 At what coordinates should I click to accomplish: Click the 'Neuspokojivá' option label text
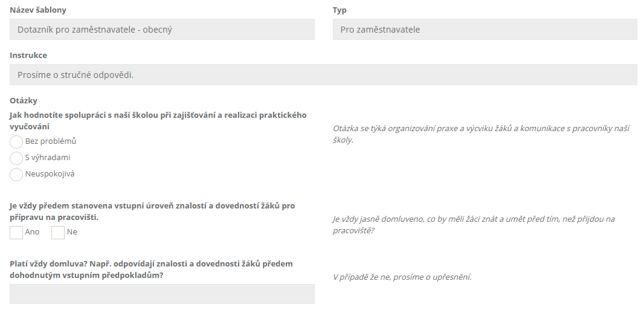[x=50, y=173]
